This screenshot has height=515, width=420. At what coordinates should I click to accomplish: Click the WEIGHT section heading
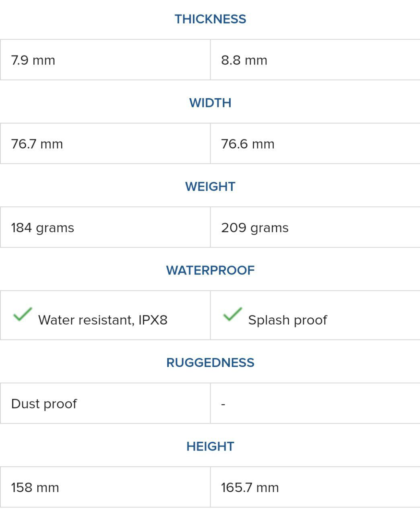[x=210, y=186]
